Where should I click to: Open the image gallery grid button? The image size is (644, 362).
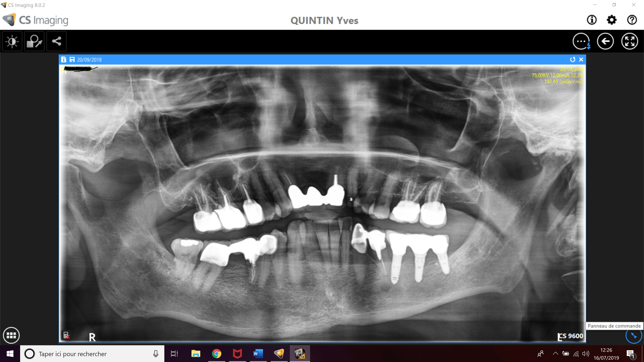pos(11,335)
